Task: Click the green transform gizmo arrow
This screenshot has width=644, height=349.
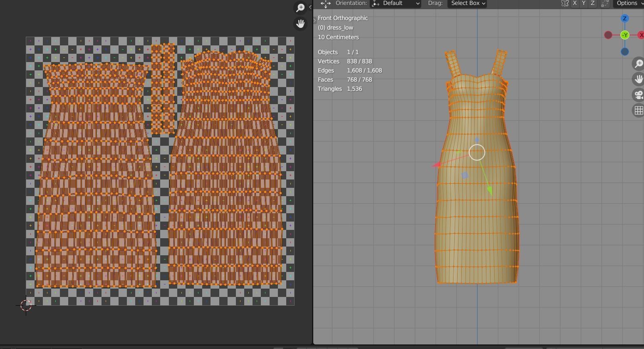Action: (490, 190)
